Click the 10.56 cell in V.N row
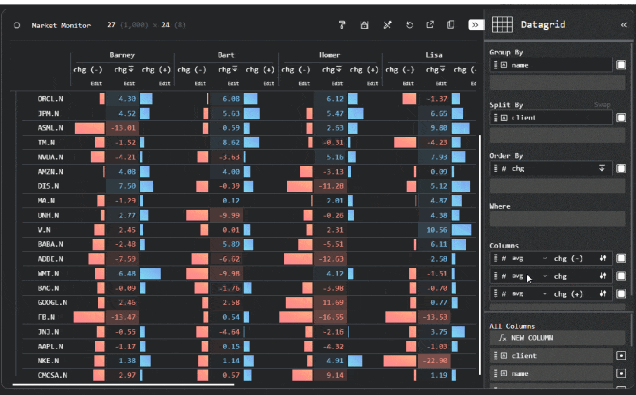This screenshot has height=395, width=636. (434, 230)
